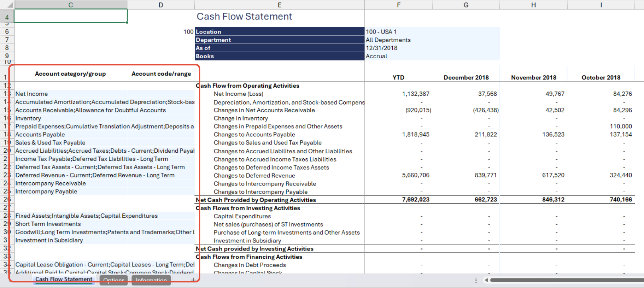Screen dimensions: 644x288
Task: Click the 100 code cell beside Location
Action: click(x=161, y=32)
